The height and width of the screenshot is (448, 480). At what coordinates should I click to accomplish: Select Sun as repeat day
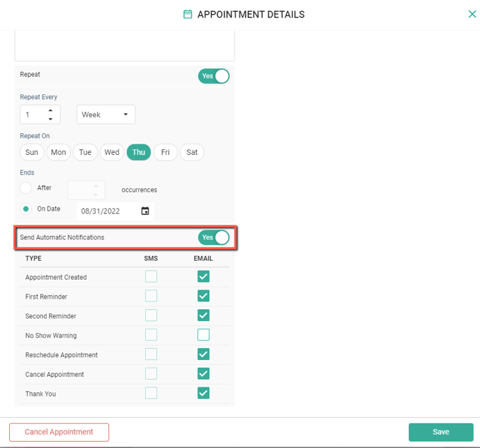coord(31,152)
